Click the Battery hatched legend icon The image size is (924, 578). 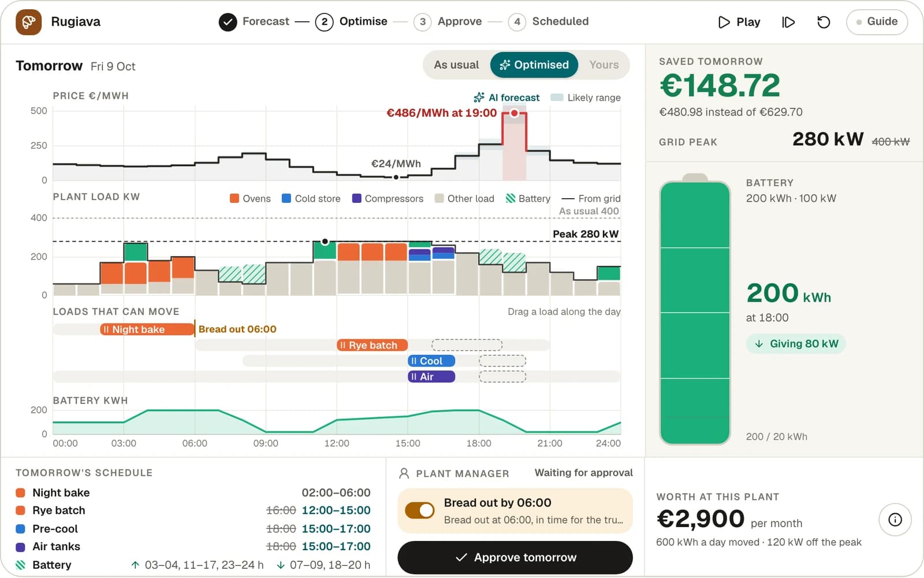pyautogui.click(x=511, y=198)
